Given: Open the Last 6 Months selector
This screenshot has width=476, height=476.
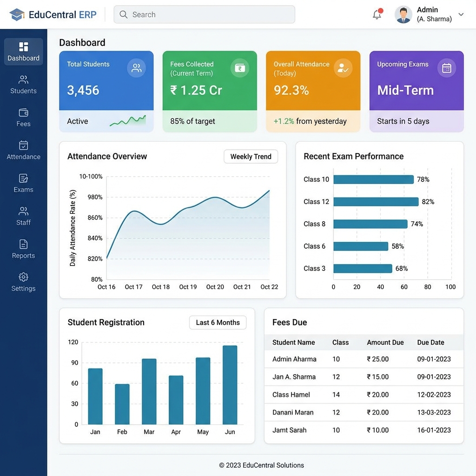Looking at the screenshot, I should pyautogui.click(x=218, y=323).
